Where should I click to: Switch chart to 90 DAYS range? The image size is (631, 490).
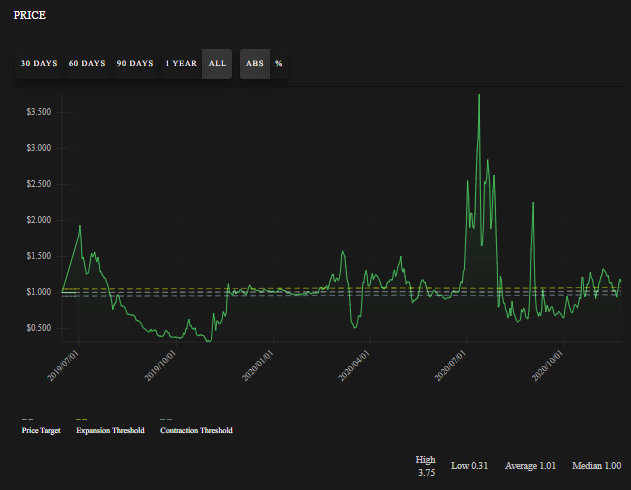tap(135, 64)
